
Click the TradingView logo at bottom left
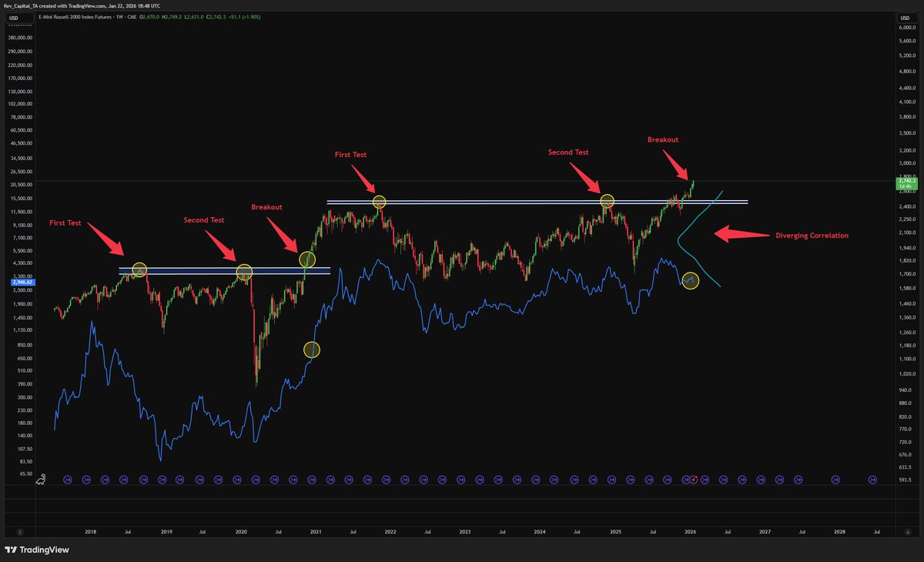(36, 550)
